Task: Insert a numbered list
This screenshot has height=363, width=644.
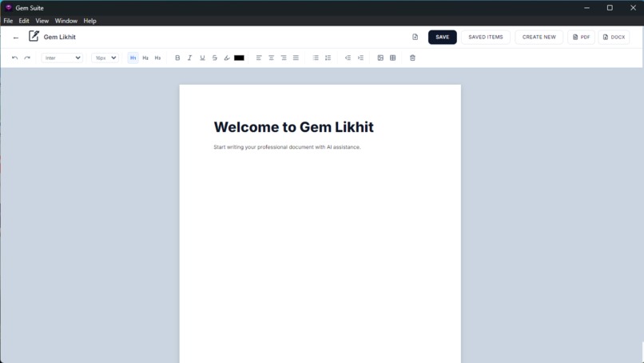Action: click(328, 58)
